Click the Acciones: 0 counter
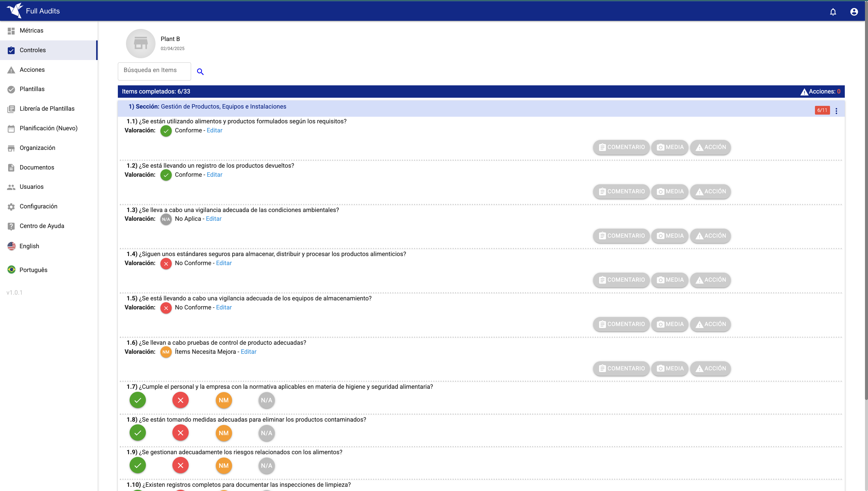 point(820,92)
